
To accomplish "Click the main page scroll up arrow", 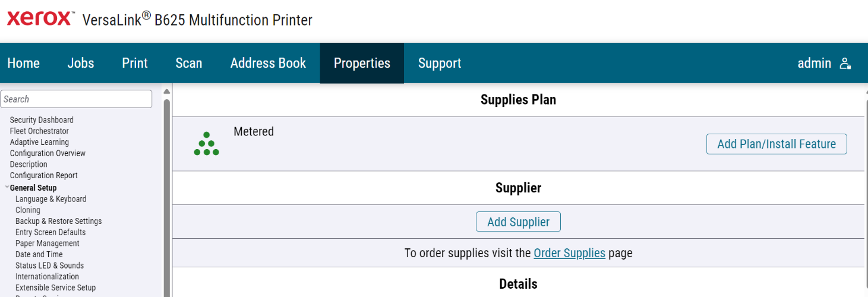I will pos(866,91).
